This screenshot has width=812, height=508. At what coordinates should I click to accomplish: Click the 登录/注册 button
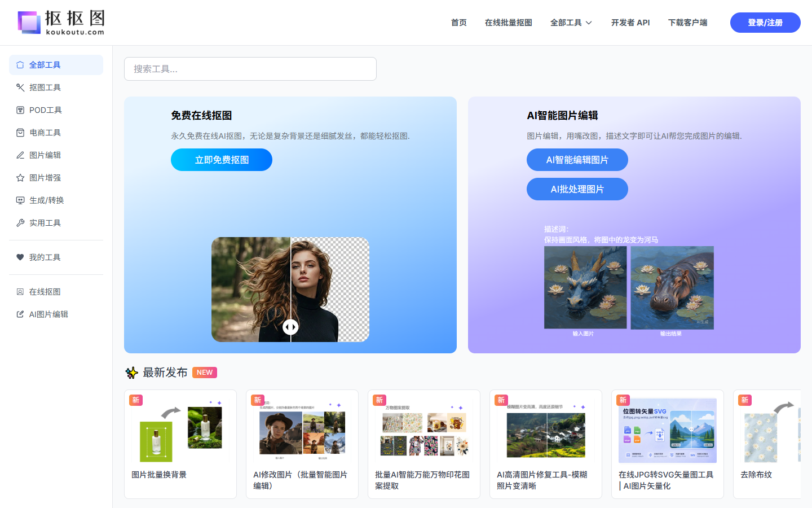[x=765, y=23]
